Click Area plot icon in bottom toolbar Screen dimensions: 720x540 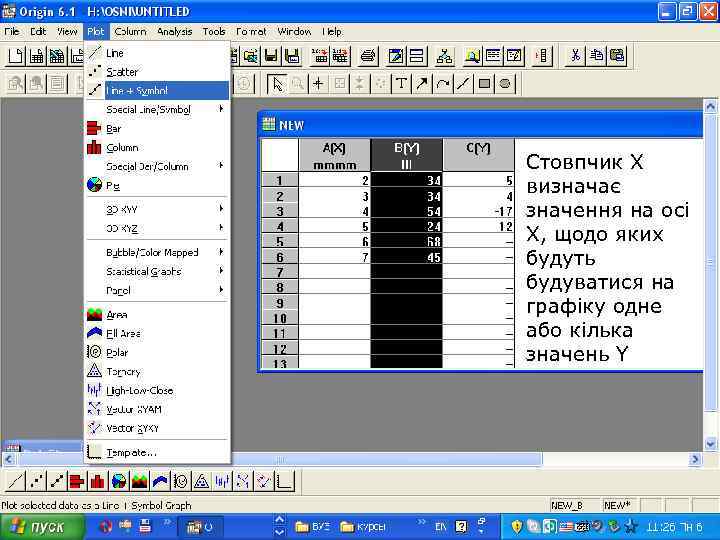[x=139, y=481]
